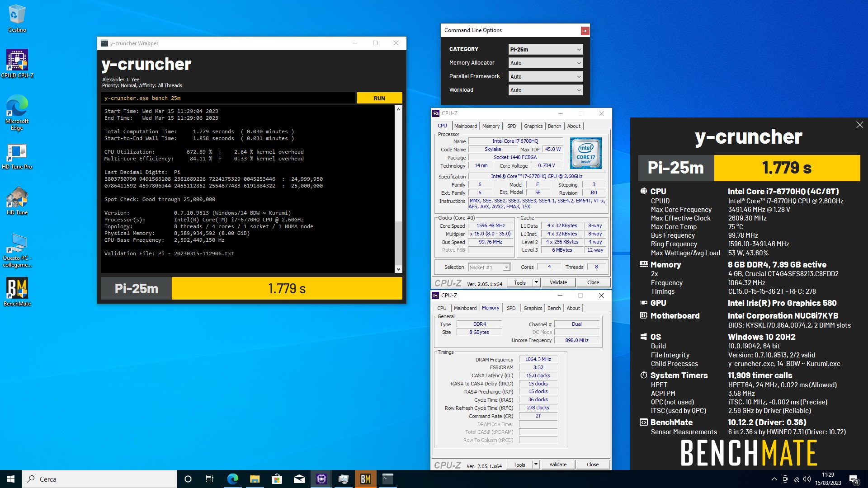Click the y-cruncher output scrollbar down arrow
868x488 pixels.
tap(398, 269)
